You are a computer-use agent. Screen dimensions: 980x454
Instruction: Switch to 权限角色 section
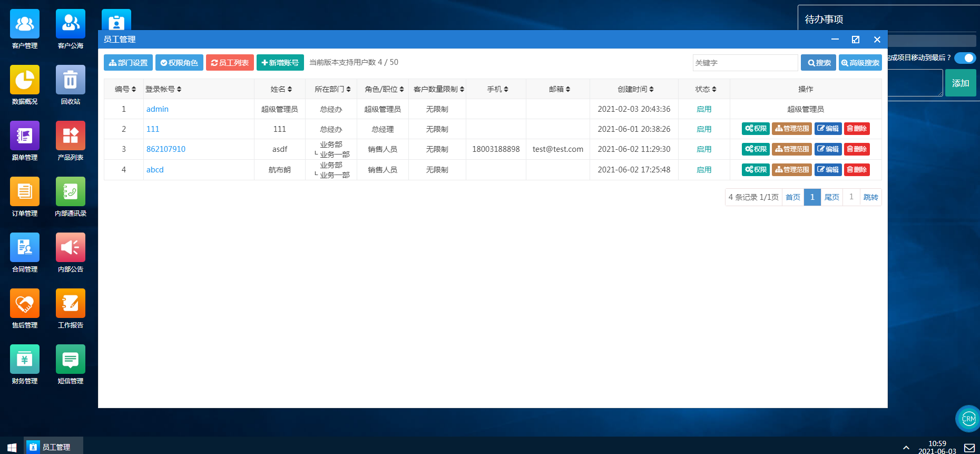click(179, 63)
